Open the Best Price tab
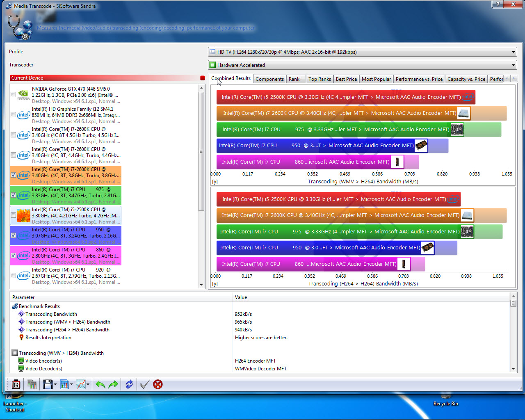The image size is (525, 420). click(x=346, y=79)
